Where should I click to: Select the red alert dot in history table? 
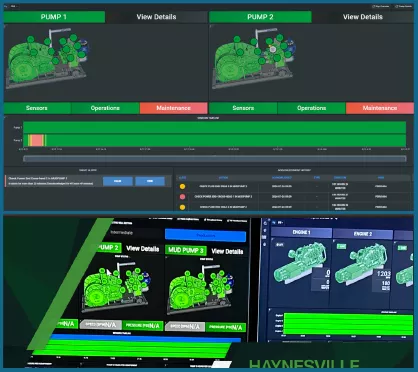(x=182, y=197)
